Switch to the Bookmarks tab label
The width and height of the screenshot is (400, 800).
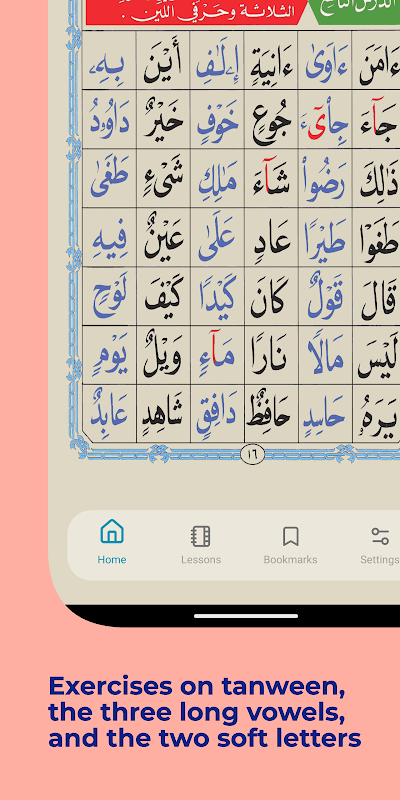(290, 560)
